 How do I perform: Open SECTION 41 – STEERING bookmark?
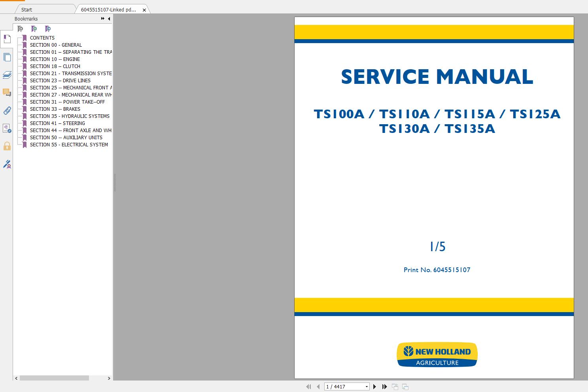coord(57,123)
